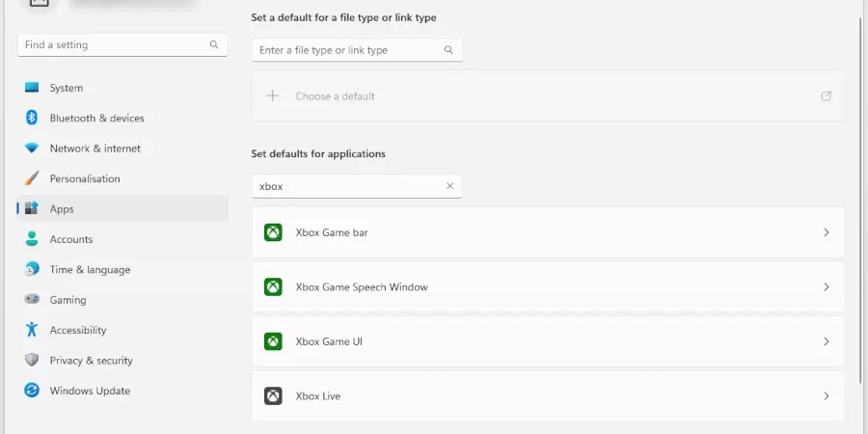868x434 pixels.
Task: Expand the Xbox Game UI chevron
Action: 826,341
